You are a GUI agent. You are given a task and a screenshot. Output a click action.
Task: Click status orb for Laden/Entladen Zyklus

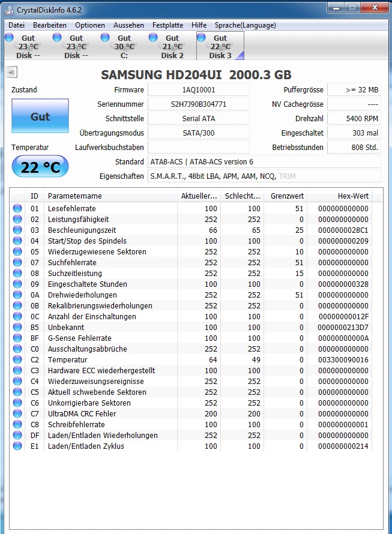pos(17,446)
